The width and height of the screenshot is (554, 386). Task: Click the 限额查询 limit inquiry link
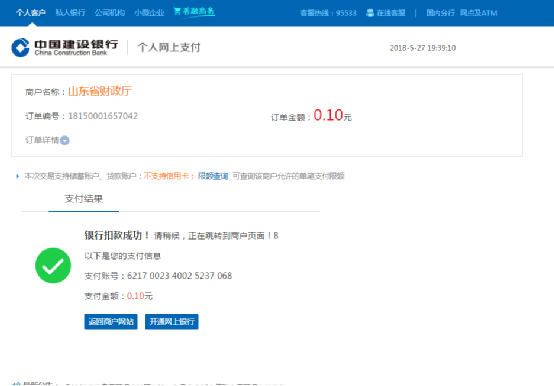(213, 176)
